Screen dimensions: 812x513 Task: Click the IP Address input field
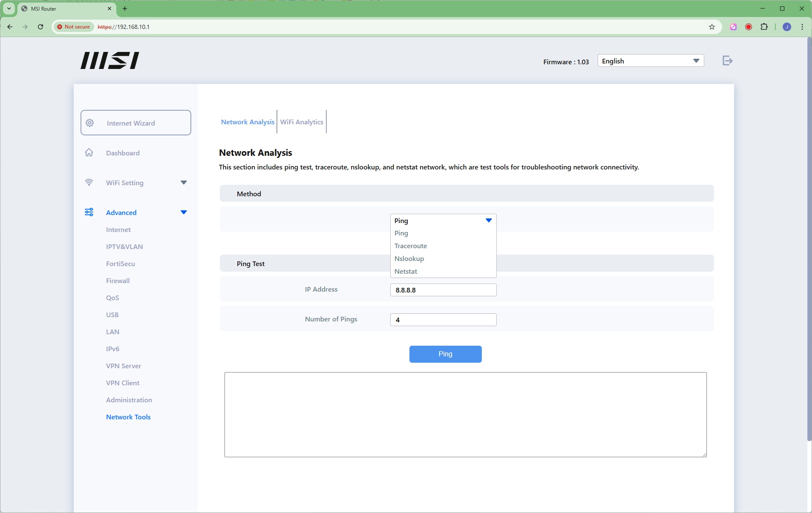[443, 290]
